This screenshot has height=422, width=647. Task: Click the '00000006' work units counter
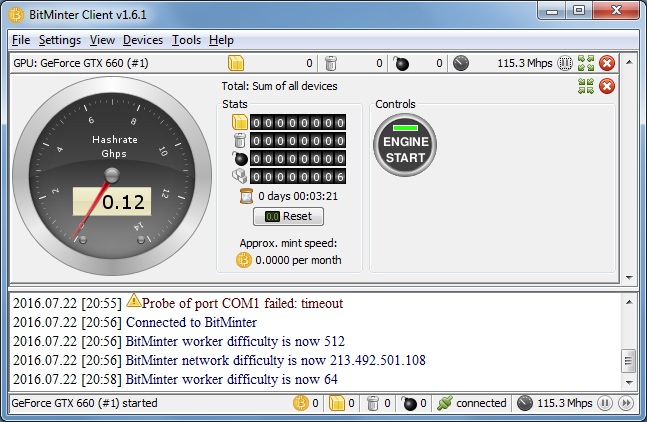point(298,177)
